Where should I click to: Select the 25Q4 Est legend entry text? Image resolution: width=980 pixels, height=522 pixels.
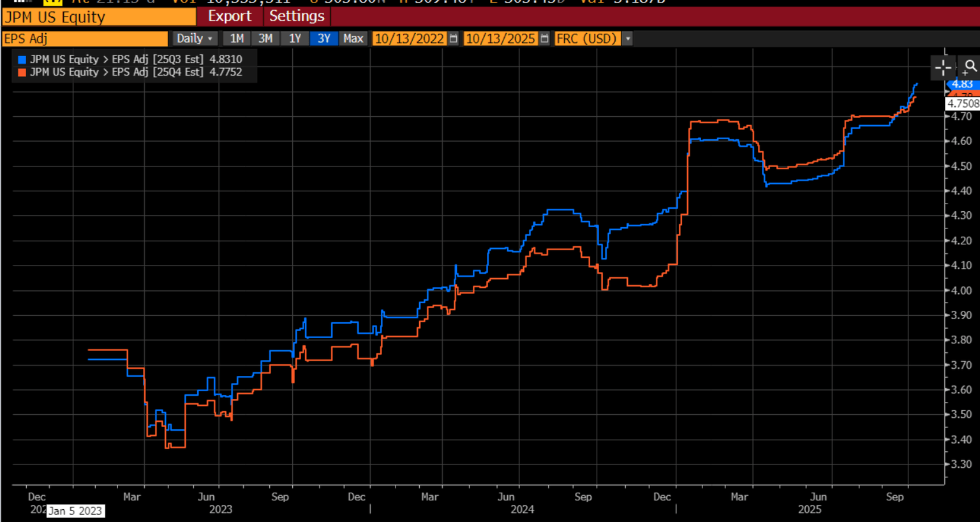pyautogui.click(x=136, y=72)
